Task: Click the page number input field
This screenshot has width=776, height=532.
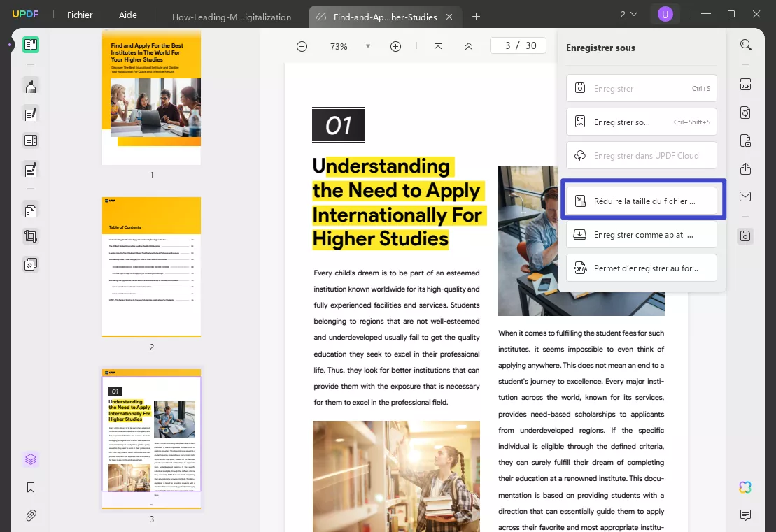Action: click(x=518, y=45)
